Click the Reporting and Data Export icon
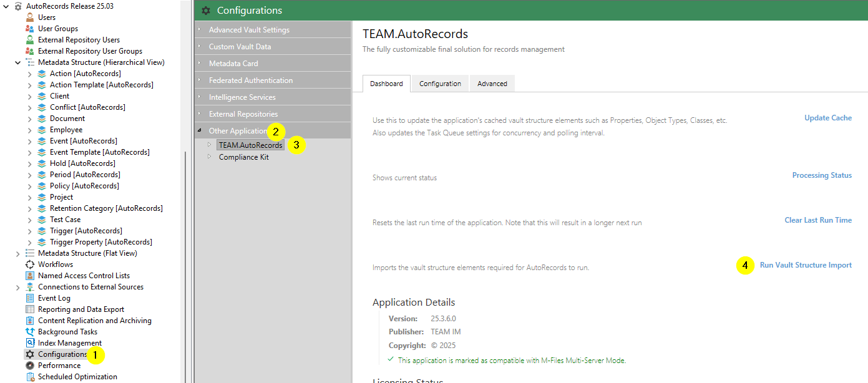This screenshot has height=383, width=868. (x=30, y=309)
